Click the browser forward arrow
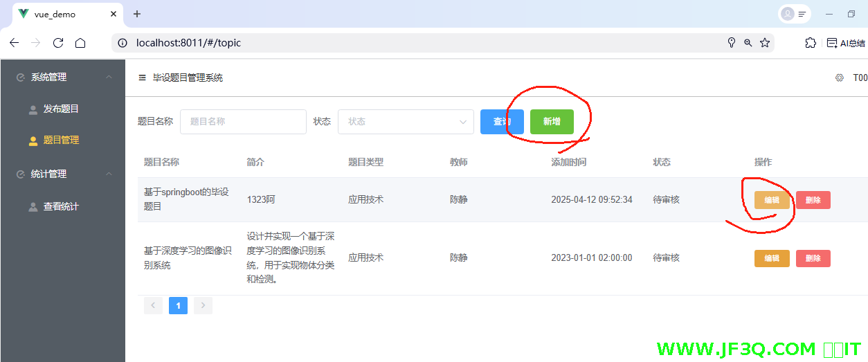The width and height of the screenshot is (868, 362). point(36,43)
